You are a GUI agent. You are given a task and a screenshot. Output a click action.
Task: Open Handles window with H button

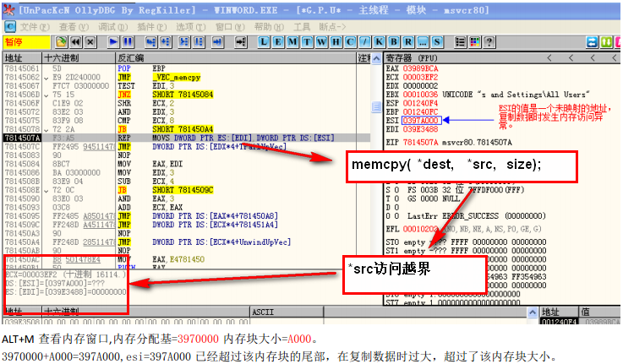click(336, 42)
